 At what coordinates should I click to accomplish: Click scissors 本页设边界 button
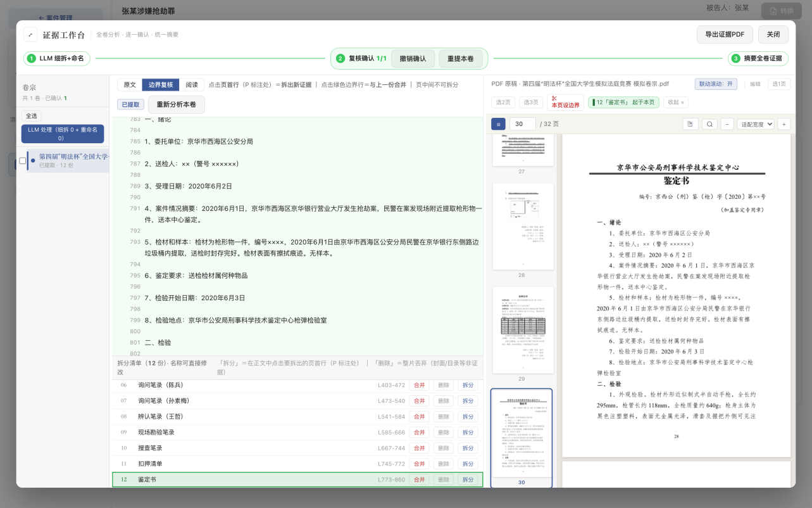coord(565,102)
